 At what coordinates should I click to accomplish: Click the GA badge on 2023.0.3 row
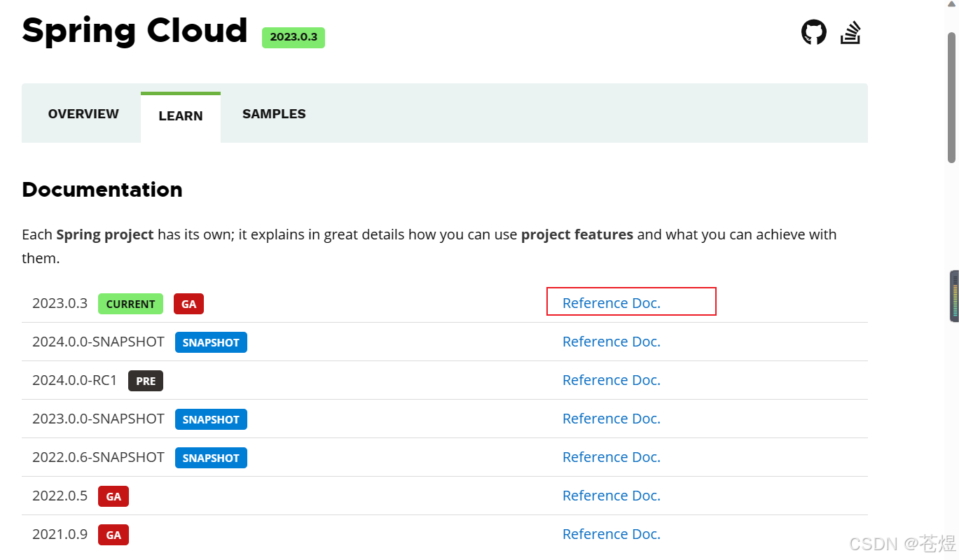point(189,304)
